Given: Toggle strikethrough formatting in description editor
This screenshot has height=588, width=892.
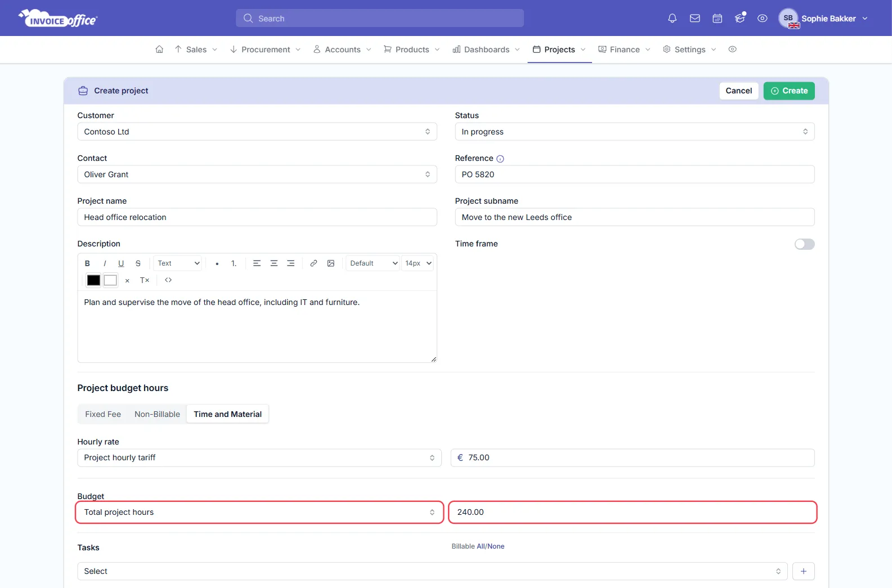Looking at the screenshot, I should pos(138,263).
